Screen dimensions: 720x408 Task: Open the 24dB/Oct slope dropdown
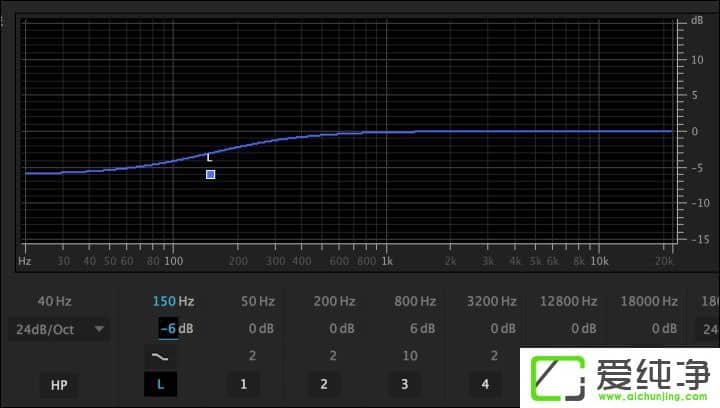(x=58, y=328)
